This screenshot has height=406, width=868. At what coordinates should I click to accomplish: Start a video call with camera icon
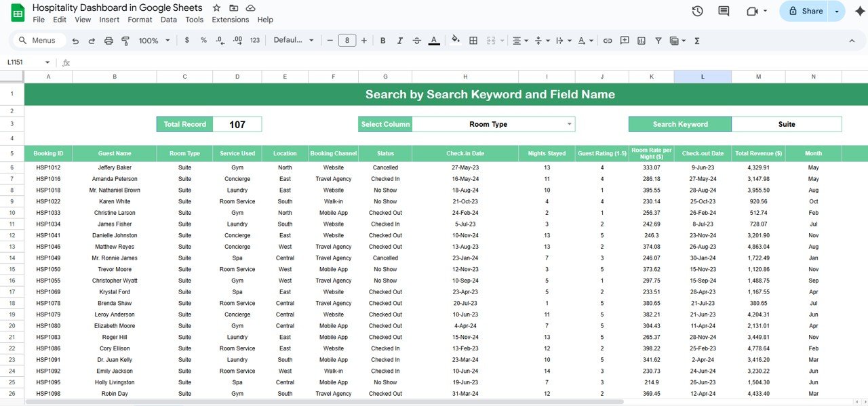pos(751,11)
